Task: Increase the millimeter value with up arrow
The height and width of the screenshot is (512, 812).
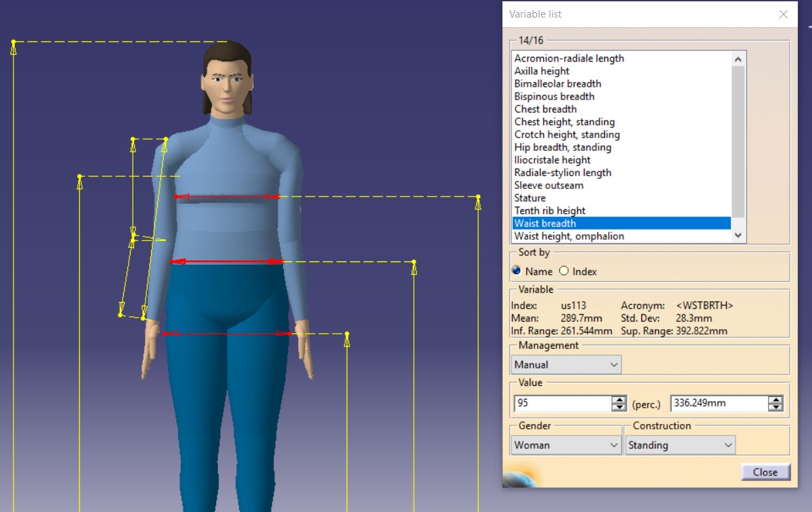Action: pyautogui.click(x=775, y=400)
